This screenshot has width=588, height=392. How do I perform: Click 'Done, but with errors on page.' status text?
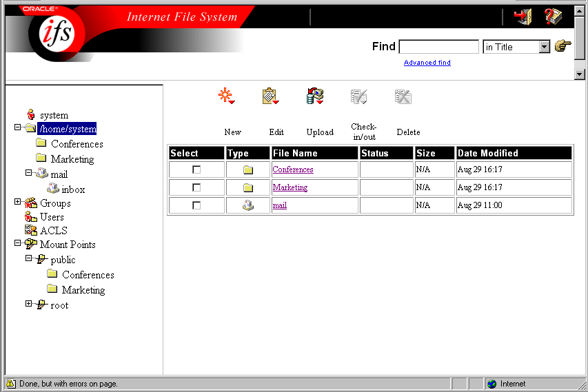coord(68,384)
